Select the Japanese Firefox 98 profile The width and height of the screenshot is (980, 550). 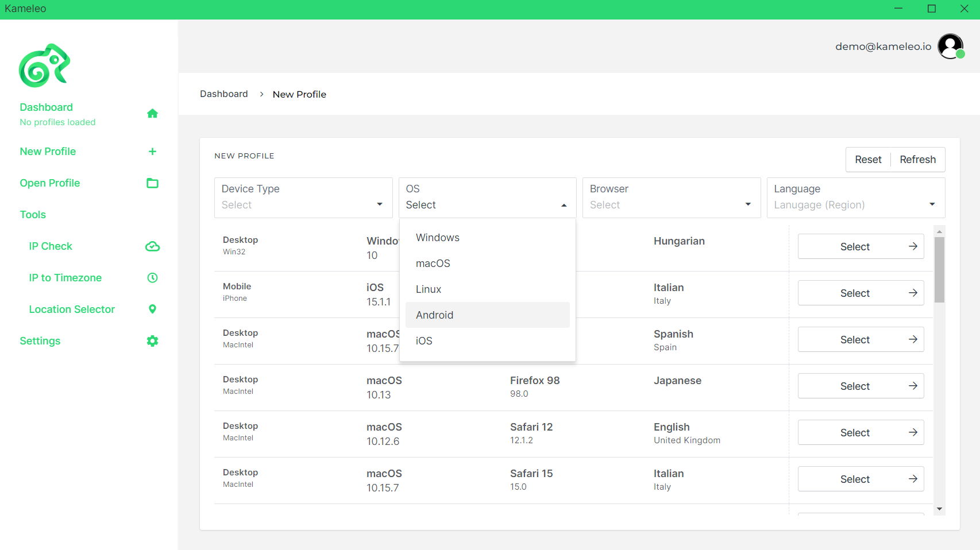pyautogui.click(x=861, y=386)
